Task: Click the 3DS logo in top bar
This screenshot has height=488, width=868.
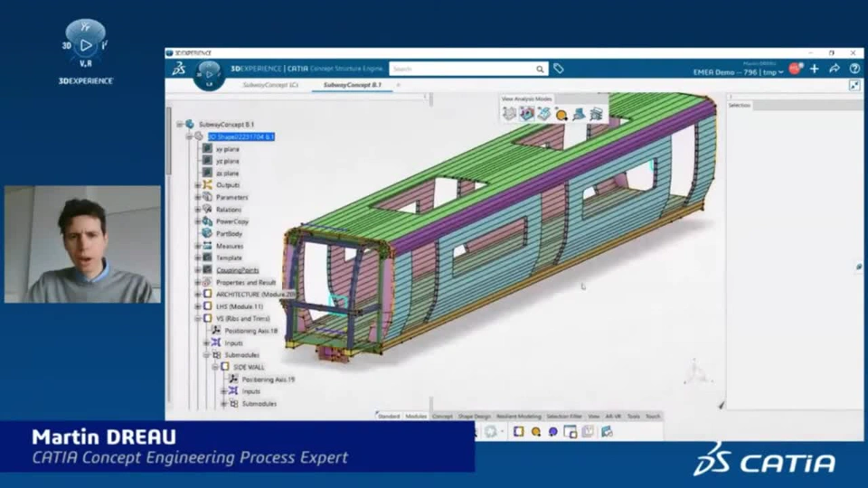Action: click(179, 69)
